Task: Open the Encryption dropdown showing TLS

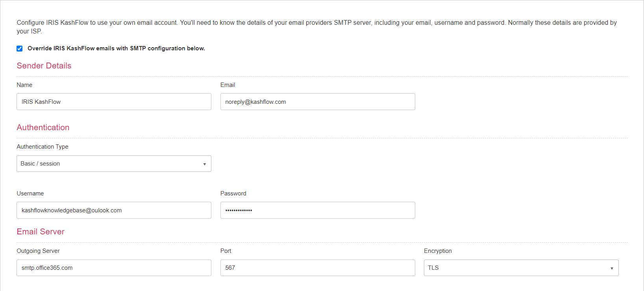Action: click(521, 268)
